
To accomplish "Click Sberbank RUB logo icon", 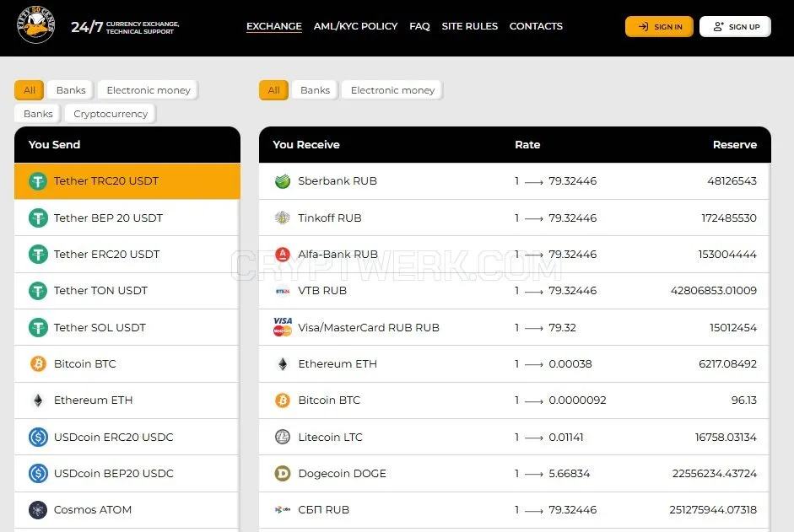I will (283, 181).
